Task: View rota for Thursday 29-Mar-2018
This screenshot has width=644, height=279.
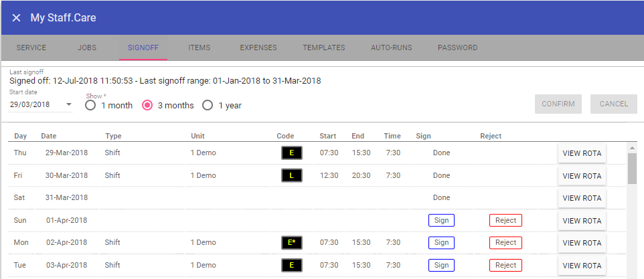Action: tap(582, 153)
